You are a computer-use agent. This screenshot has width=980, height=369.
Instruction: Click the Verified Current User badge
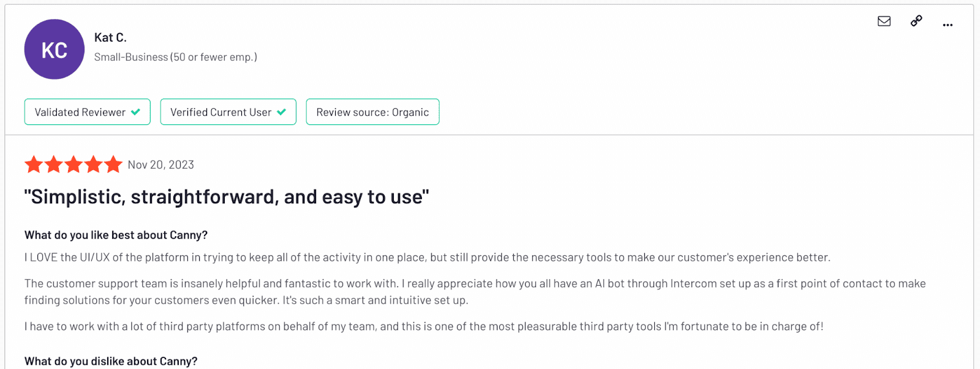click(x=228, y=112)
